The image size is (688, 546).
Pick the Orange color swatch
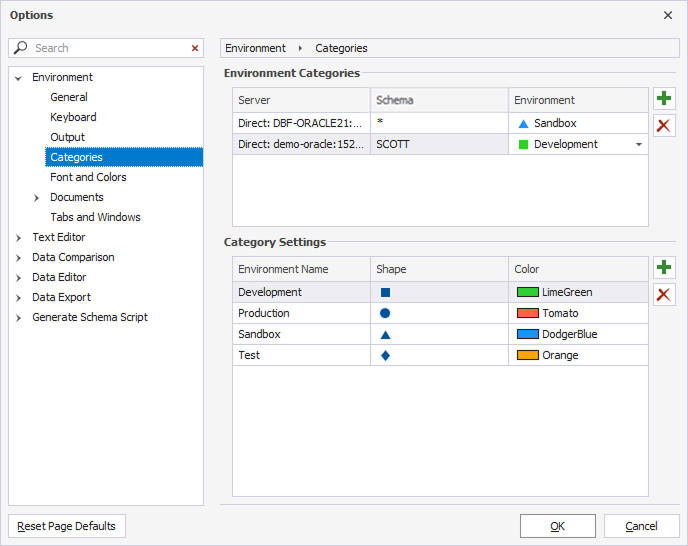[527, 356]
